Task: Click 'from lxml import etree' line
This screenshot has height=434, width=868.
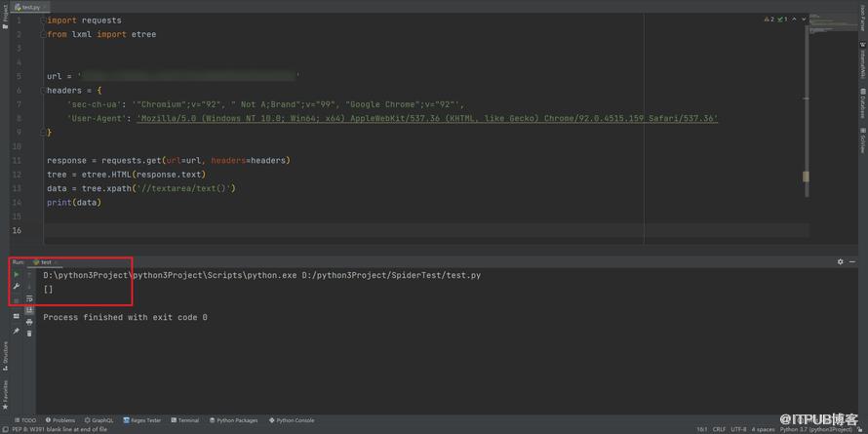Action: (101, 34)
